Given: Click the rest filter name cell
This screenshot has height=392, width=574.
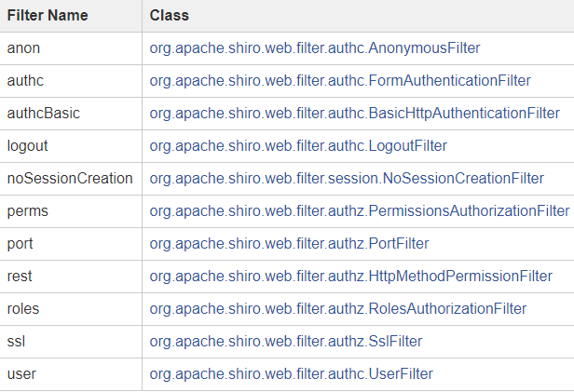Looking at the screenshot, I should (x=20, y=277).
